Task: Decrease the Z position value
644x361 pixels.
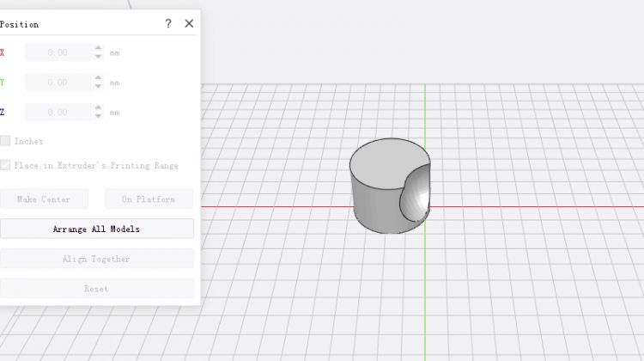Action: [x=98, y=116]
